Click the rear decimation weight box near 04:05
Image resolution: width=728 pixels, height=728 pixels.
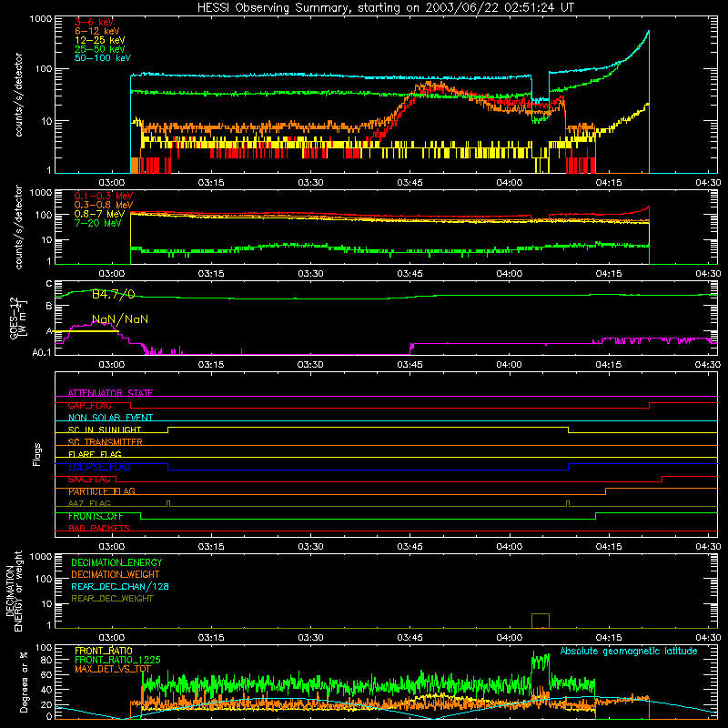pyautogui.click(x=541, y=621)
